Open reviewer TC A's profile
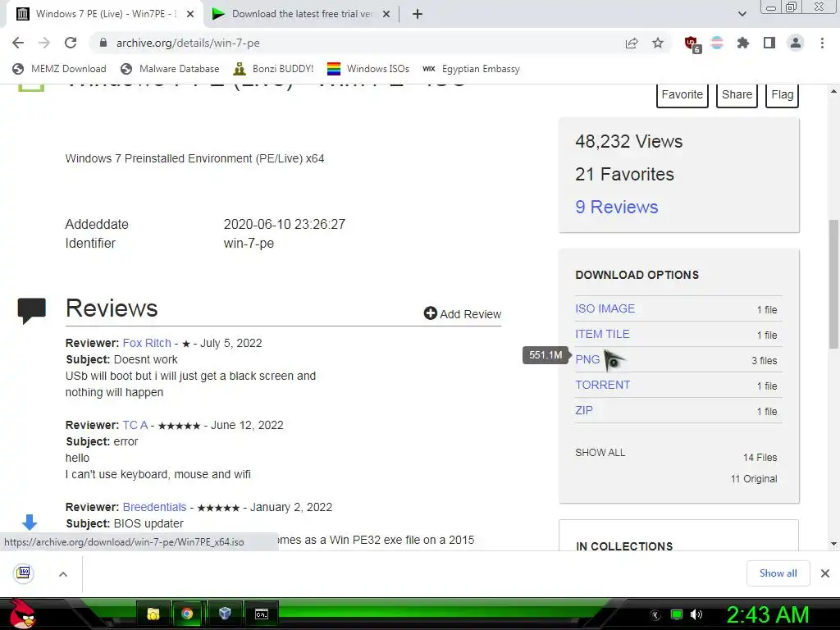This screenshot has width=840, height=630. pos(135,425)
